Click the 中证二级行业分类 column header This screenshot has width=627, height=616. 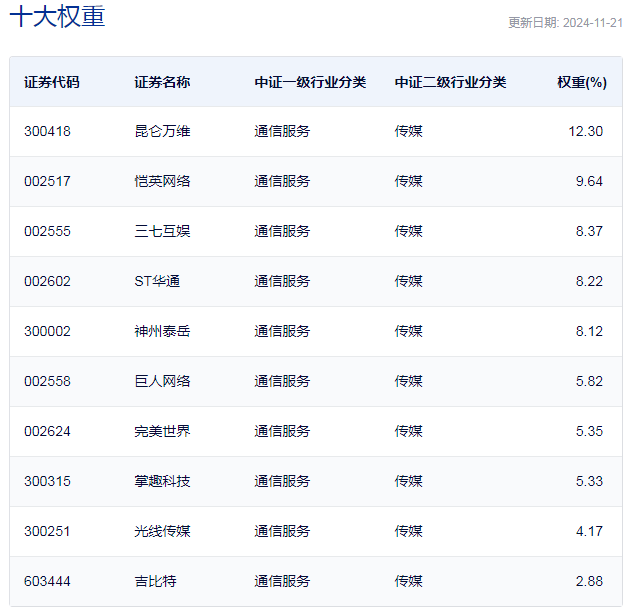(x=450, y=82)
